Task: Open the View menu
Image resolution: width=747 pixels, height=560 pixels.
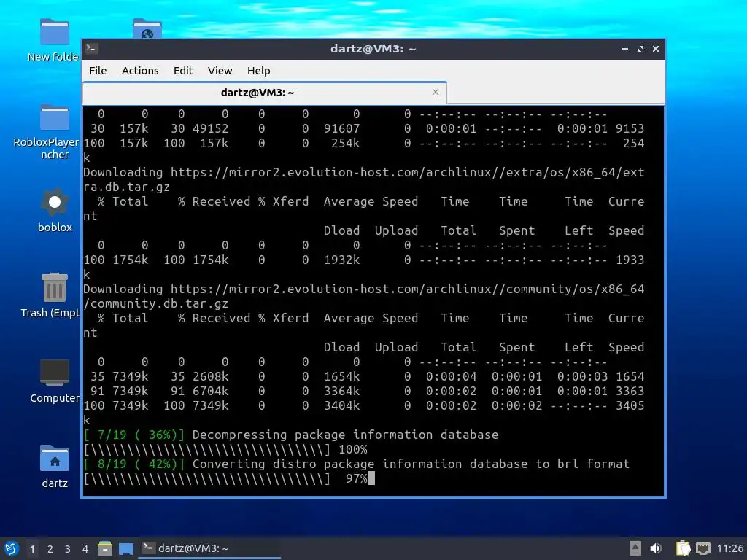Action: coord(220,71)
